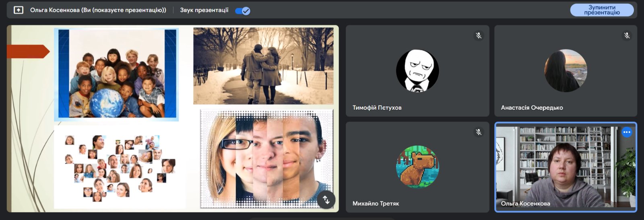Viewport: 644px width, 220px height.
Task: Click the Тимофій Пєтухов name label
Action: [377, 108]
